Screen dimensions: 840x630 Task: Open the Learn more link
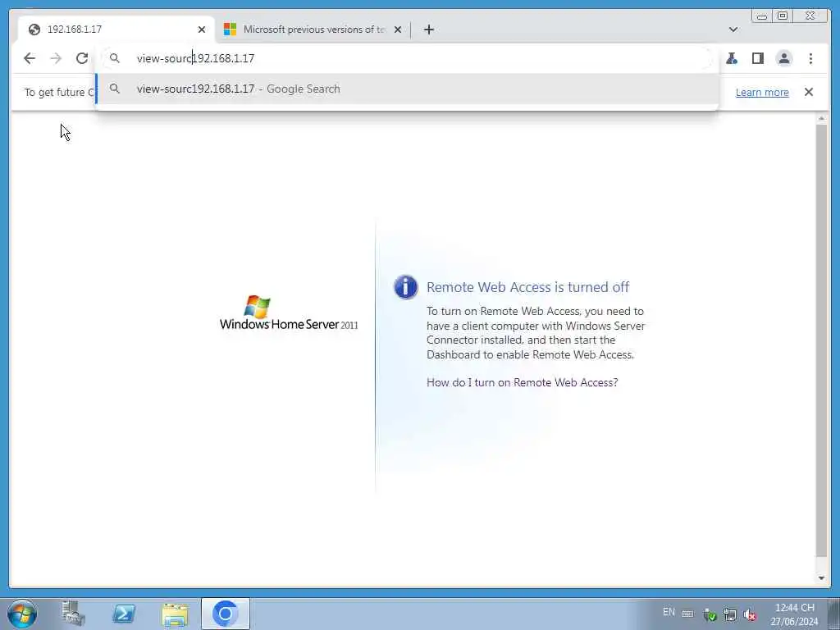coord(762,92)
